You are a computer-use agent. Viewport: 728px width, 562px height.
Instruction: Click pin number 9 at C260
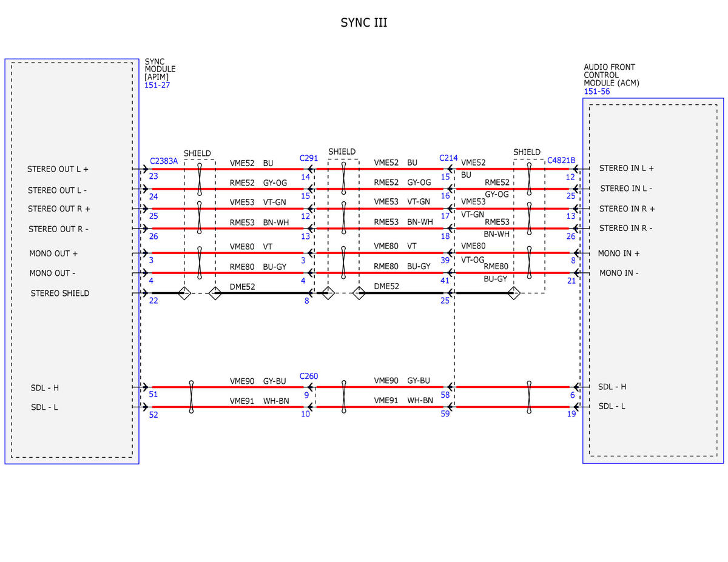(306, 395)
